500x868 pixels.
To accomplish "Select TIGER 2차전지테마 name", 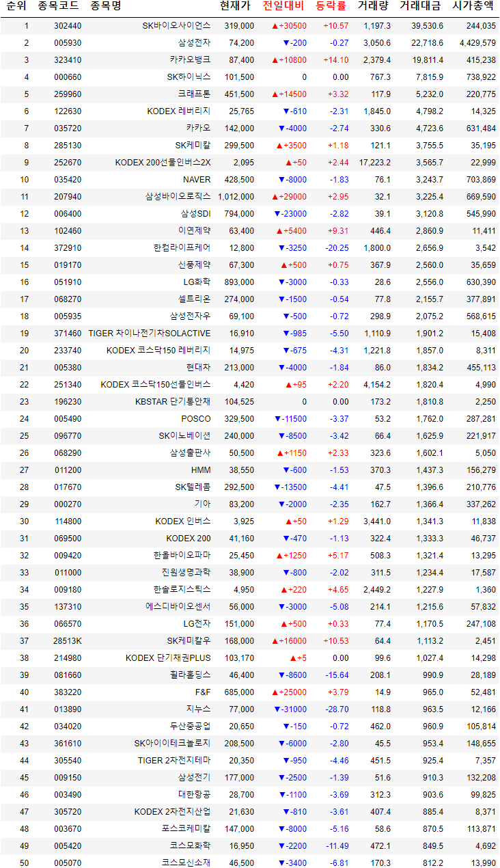I will coord(174,761).
